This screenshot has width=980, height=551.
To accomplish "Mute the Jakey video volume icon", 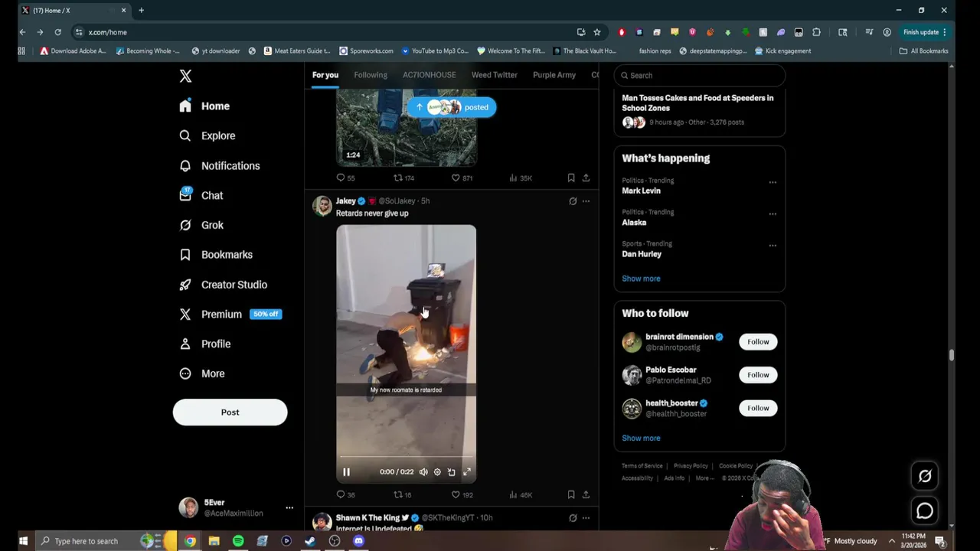I will tap(423, 472).
